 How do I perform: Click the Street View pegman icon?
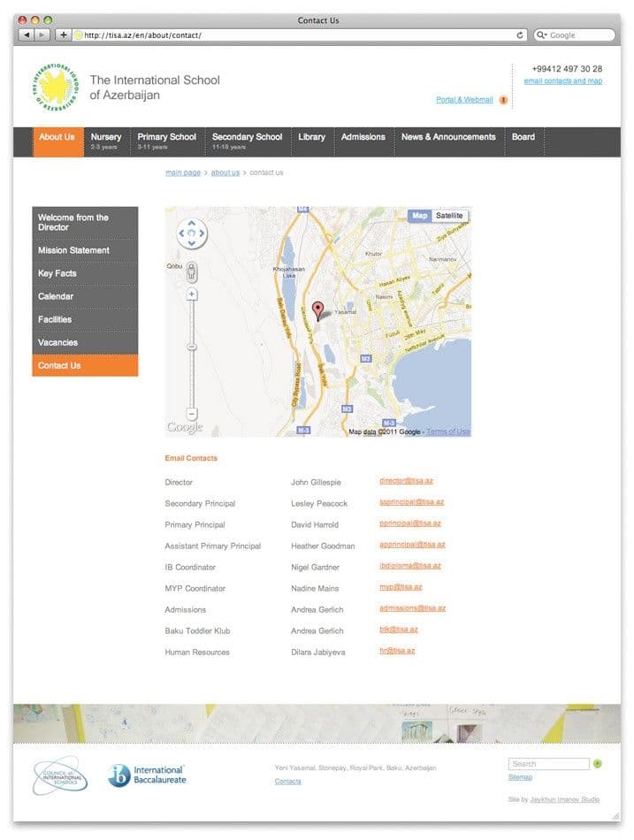click(191, 271)
